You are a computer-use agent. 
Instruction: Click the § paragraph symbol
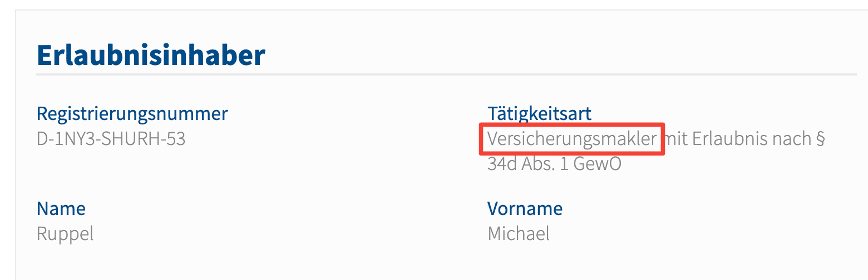pos(820,139)
